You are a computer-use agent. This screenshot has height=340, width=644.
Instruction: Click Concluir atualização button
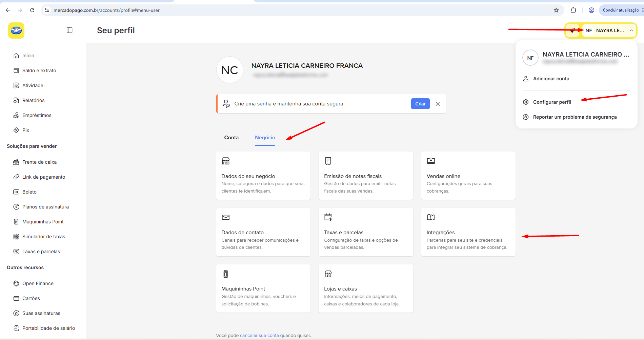tap(621, 10)
